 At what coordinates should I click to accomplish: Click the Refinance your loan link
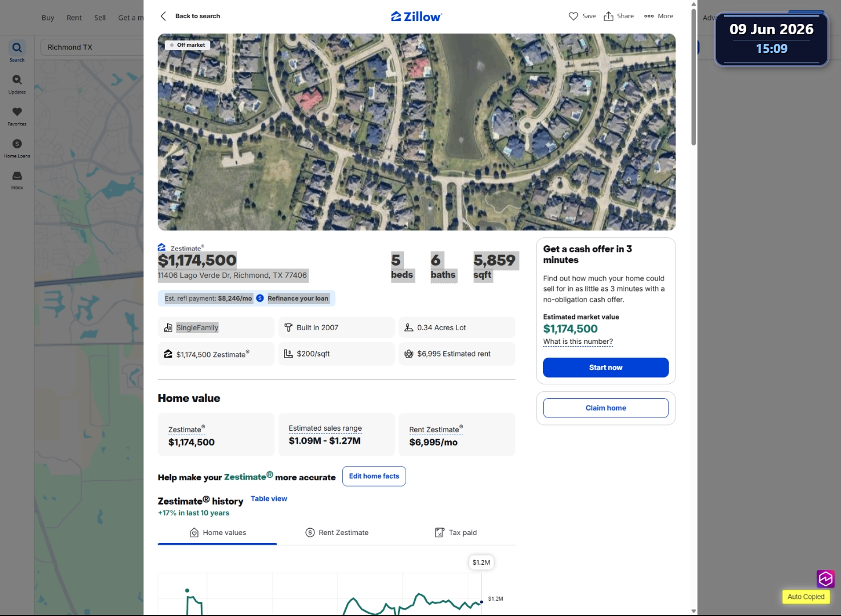(298, 298)
